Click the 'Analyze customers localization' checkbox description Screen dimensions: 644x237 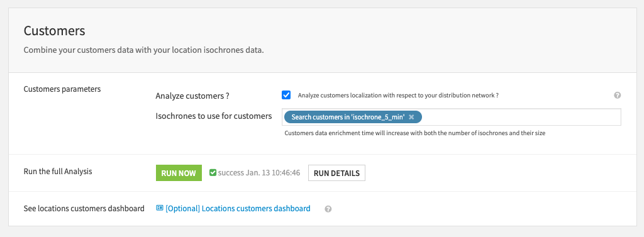click(x=398, y=96)
